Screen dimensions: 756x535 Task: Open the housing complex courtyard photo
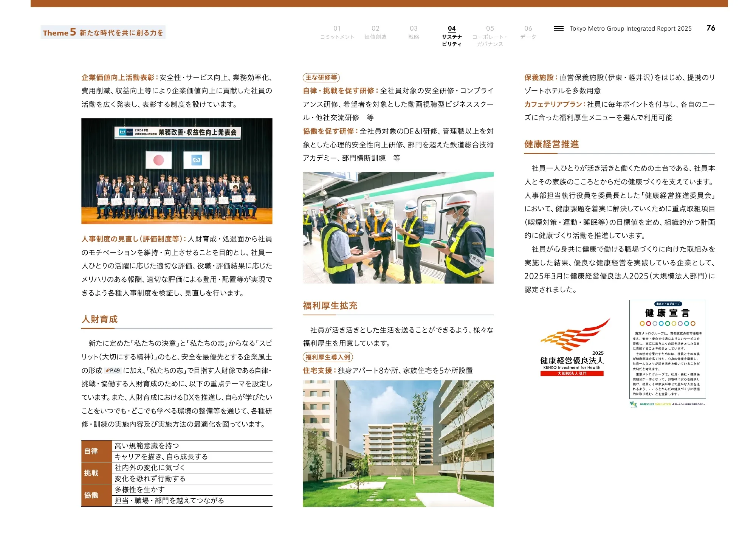(398, 444)
